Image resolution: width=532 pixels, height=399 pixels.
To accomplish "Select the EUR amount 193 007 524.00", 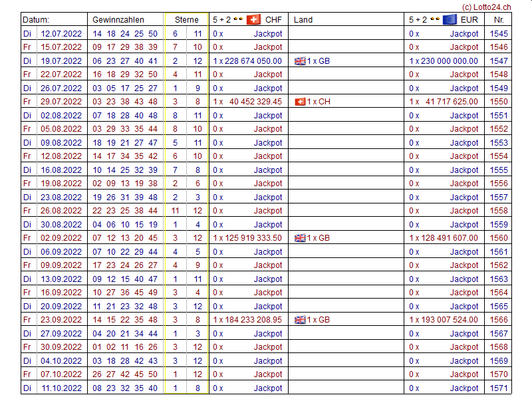I will pos(448,320).
